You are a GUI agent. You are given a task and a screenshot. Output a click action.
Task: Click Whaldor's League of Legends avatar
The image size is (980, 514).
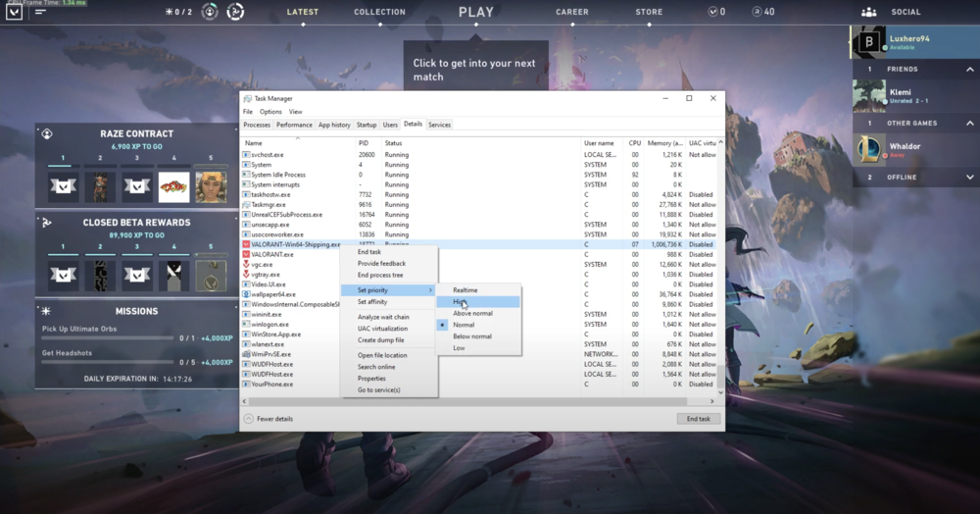[868, 150]
